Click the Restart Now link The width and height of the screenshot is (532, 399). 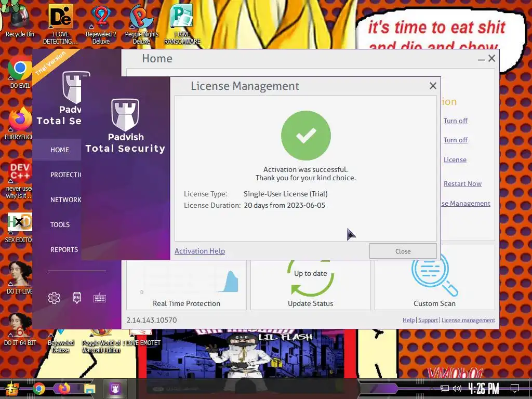[x=462, y=183]
